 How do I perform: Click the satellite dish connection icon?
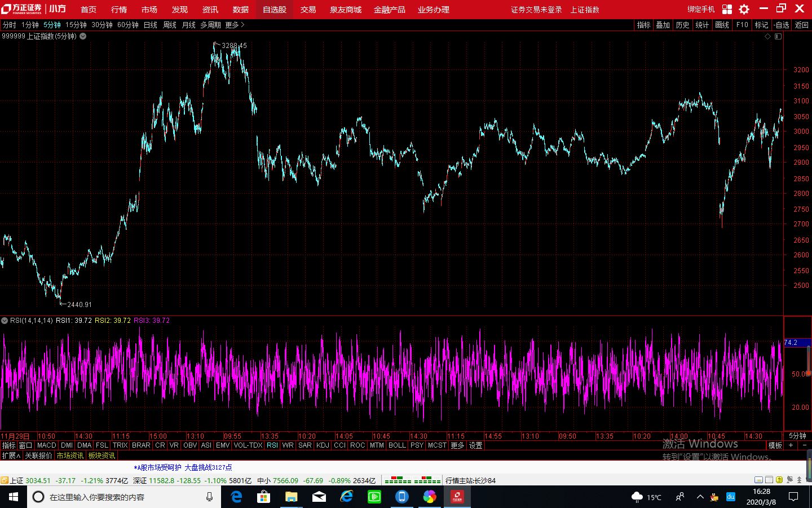tap(789, 480)
